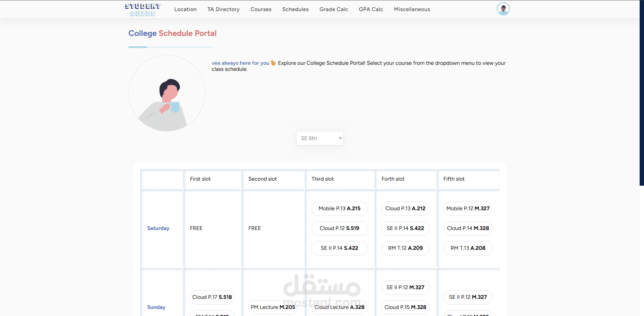
Task: Click SE II P.14 S.422 in Saturday's third slot
Action: click(x=339, y=248)
